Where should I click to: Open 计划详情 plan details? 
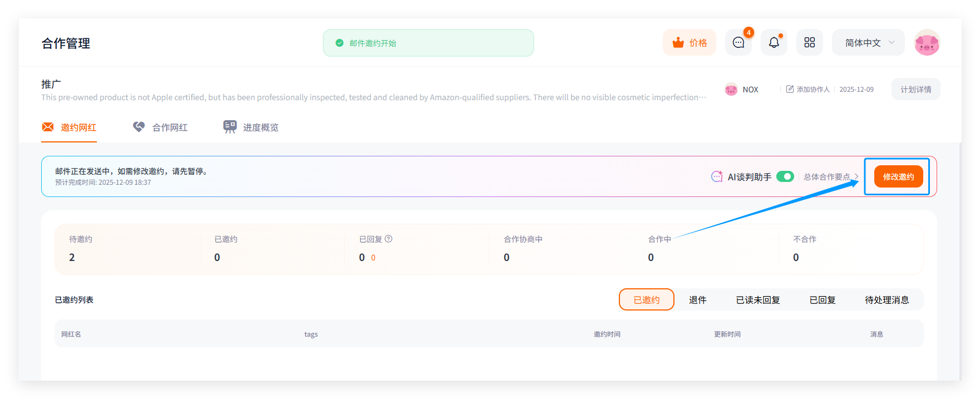[915, 89]
